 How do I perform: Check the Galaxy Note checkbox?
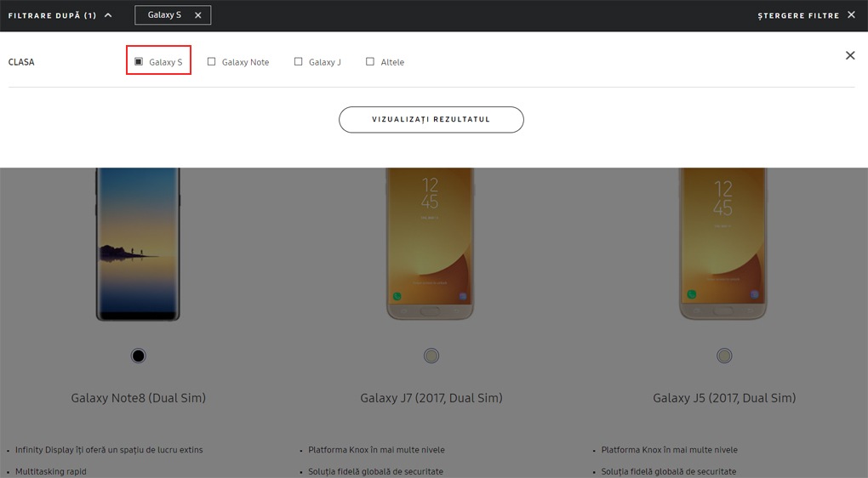click(x=211, y=61)
